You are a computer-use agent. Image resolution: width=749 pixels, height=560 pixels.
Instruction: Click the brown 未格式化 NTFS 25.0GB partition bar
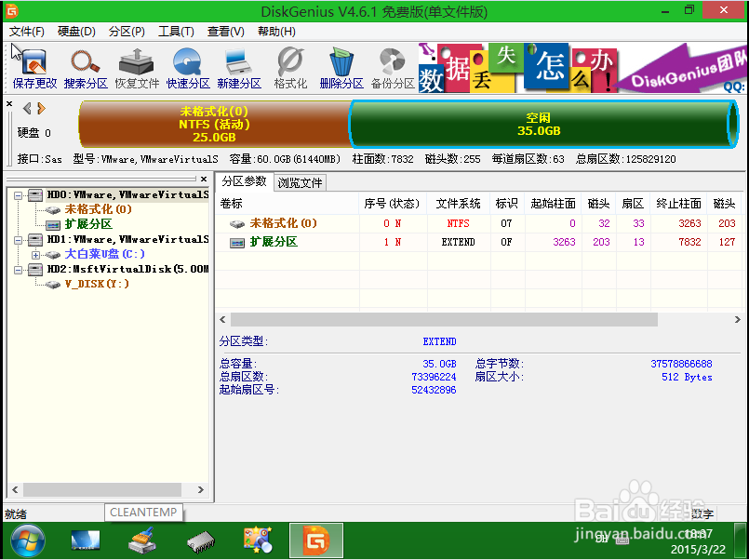click(215, 124)
